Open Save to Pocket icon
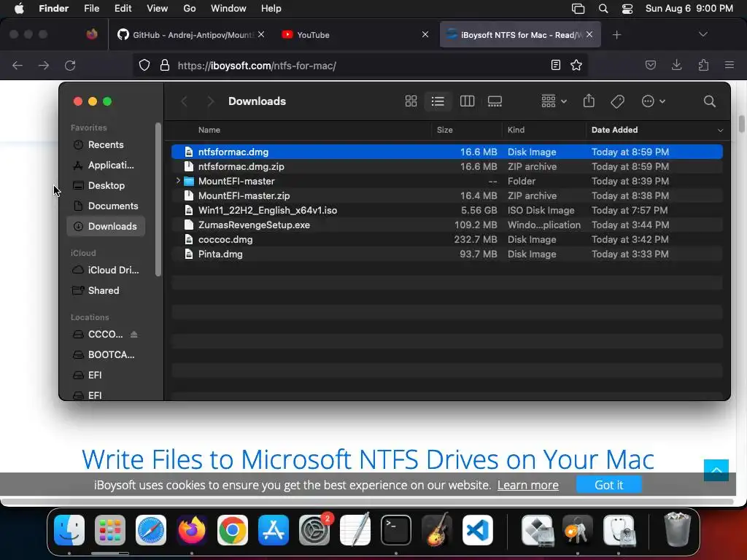747x560 pixels. pyautogui.click(x=650, y=65)
